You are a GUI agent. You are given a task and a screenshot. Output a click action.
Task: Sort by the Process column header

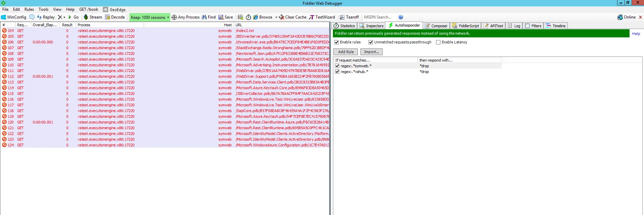[x=110, y=25]
